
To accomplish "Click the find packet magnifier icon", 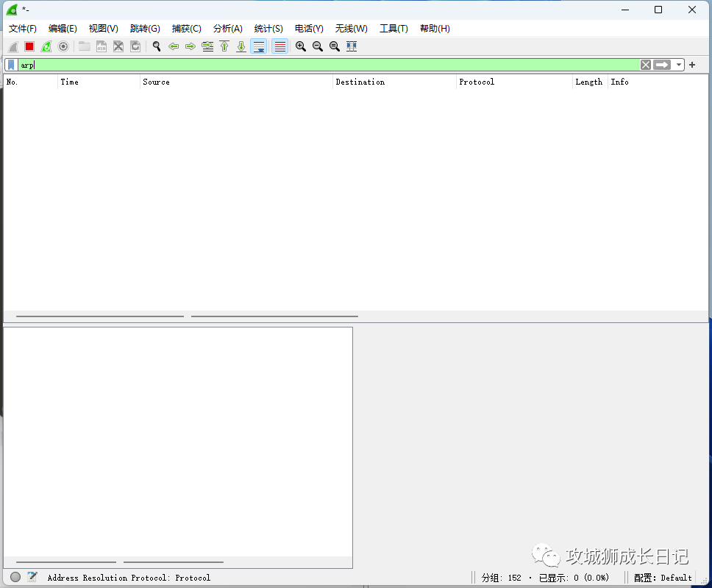I will [x=157, y=46].
